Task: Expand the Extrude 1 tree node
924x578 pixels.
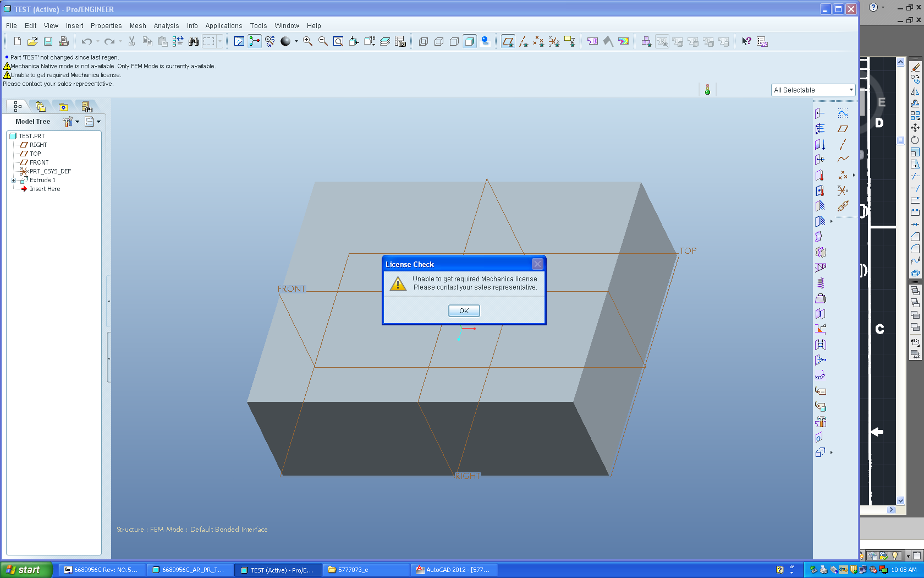Action: click(14, 180)
